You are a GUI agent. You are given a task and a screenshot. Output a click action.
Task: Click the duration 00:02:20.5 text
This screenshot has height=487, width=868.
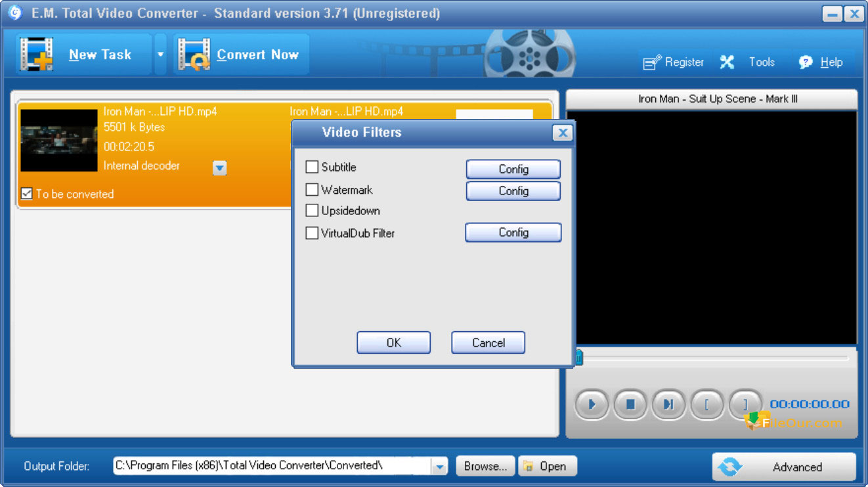[129, 147]
